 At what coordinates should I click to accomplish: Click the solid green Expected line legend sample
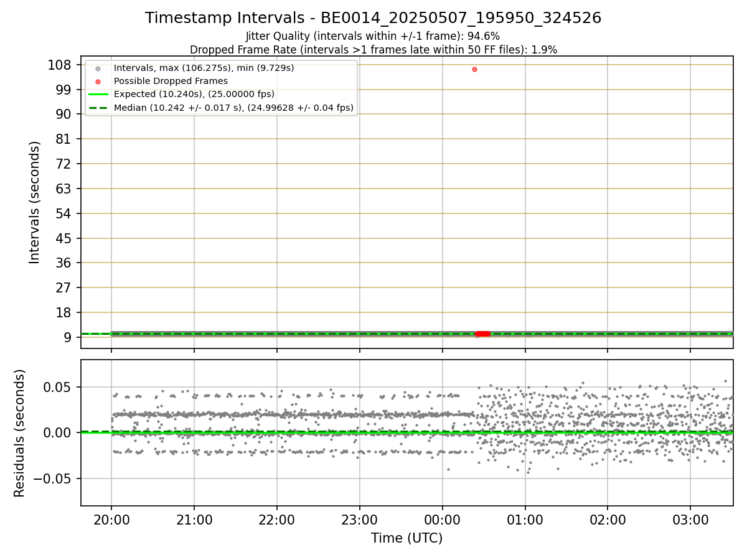[x=98, y=95]
